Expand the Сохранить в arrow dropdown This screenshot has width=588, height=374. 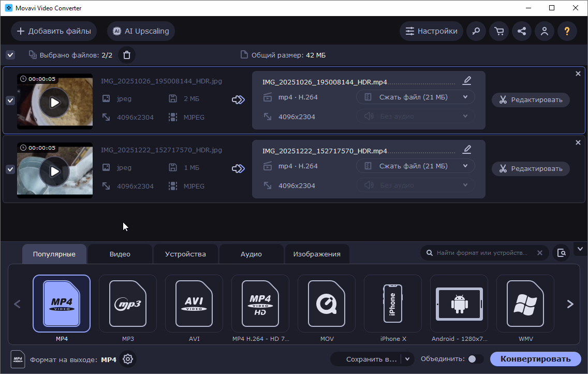click(407, 359)
